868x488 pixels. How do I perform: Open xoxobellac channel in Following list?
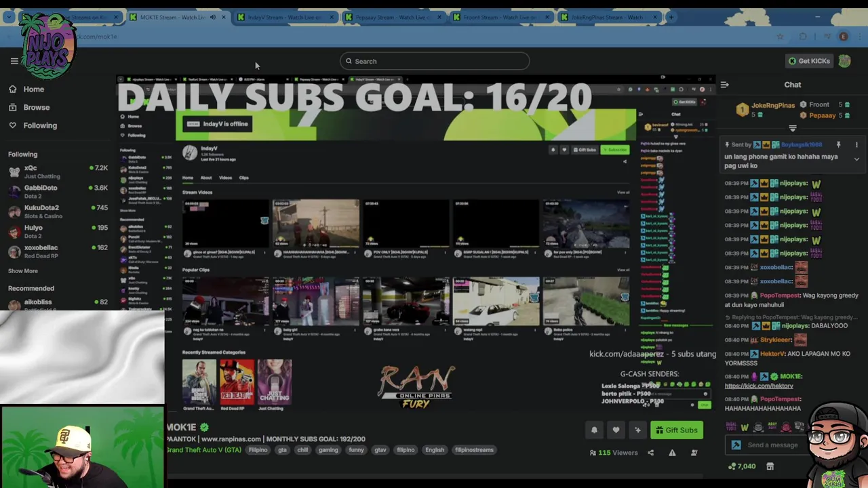pos(58,251)
